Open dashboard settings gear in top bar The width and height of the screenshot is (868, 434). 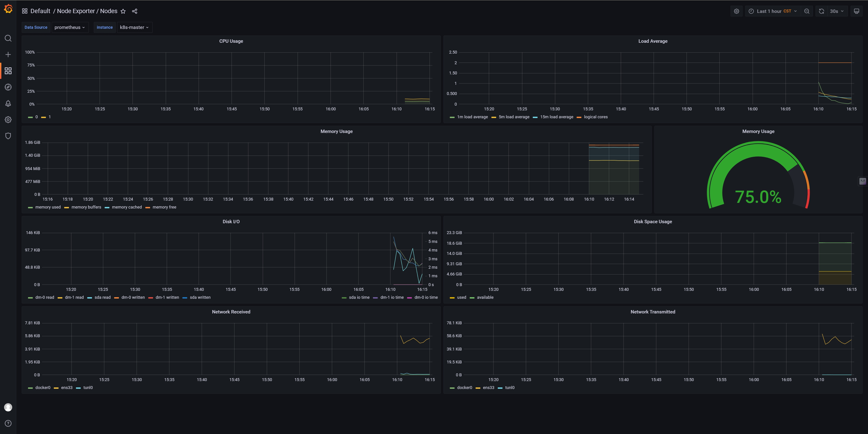736,11
